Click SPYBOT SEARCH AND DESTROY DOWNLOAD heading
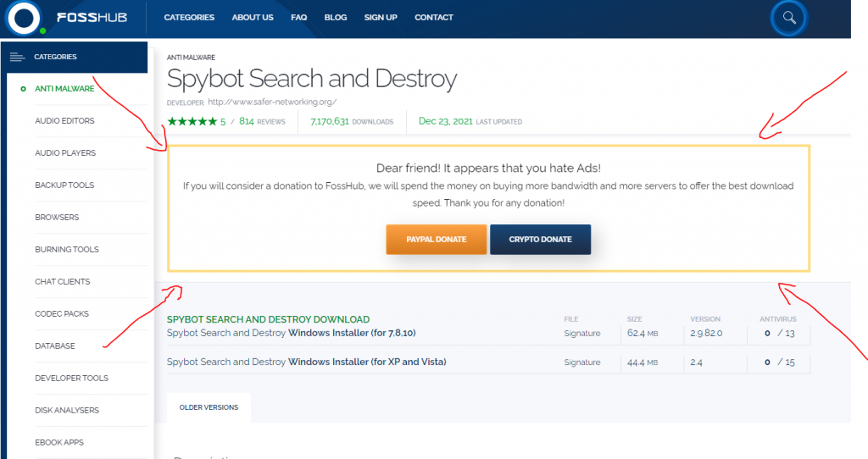 [268, 319]
